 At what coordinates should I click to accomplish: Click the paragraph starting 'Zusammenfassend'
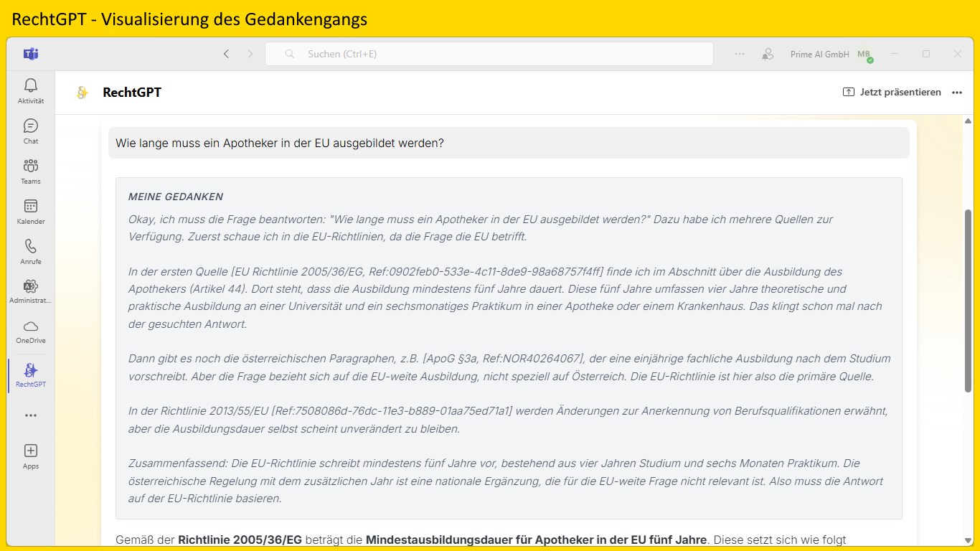pyautogui.click(x=506, y=481)
